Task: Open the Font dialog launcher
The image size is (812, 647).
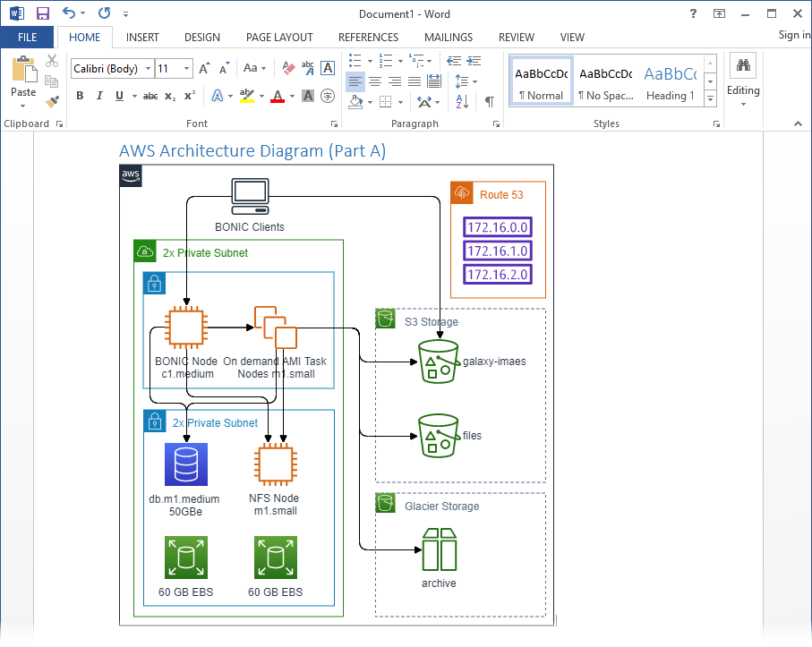Action: 334,123
